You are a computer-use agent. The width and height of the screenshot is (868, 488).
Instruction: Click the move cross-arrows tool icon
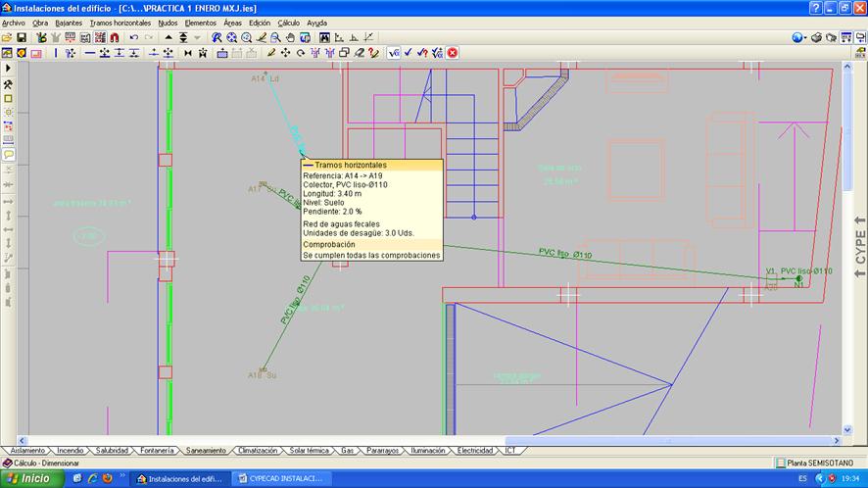pos(285,53)
